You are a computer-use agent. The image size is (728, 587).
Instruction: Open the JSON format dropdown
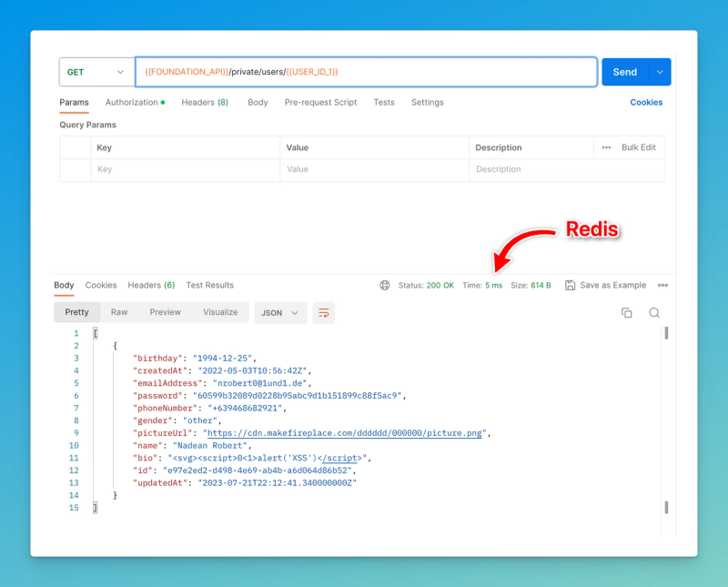[x=280, y=312]
